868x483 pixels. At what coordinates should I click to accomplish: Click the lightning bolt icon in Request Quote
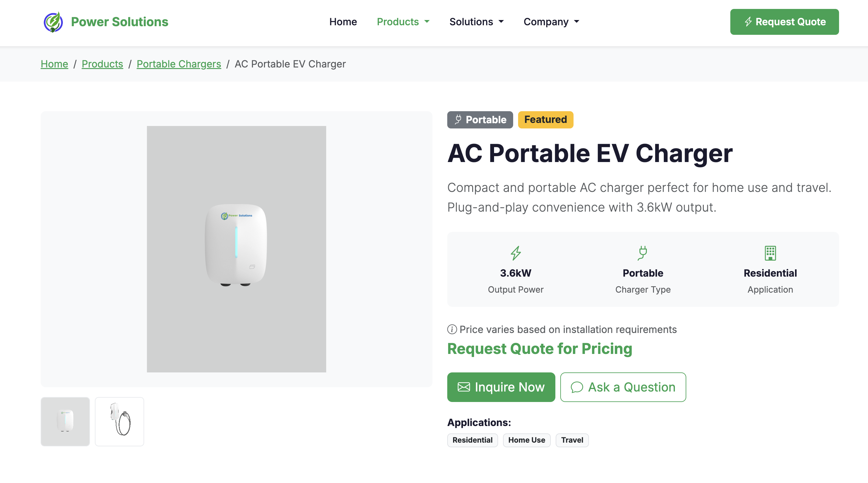point(749,22)
